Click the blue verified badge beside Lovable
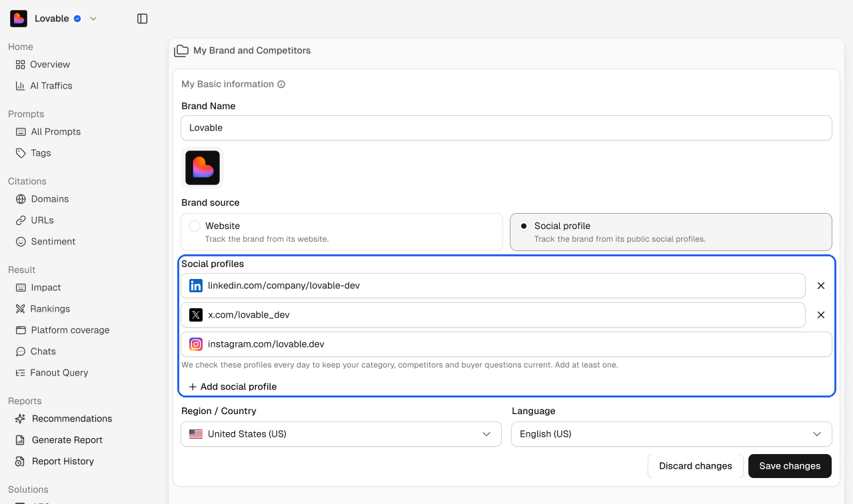Image resolution: width=853 pixels, height=504 pixels. (x=77, y=19)
